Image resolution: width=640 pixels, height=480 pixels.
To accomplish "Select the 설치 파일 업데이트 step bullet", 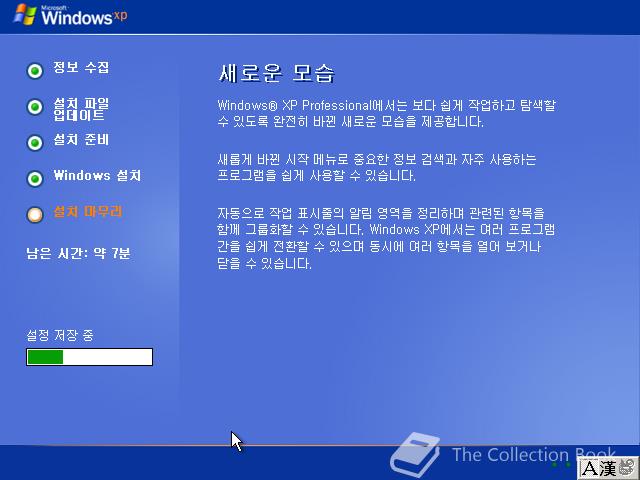I will point(35,107).
